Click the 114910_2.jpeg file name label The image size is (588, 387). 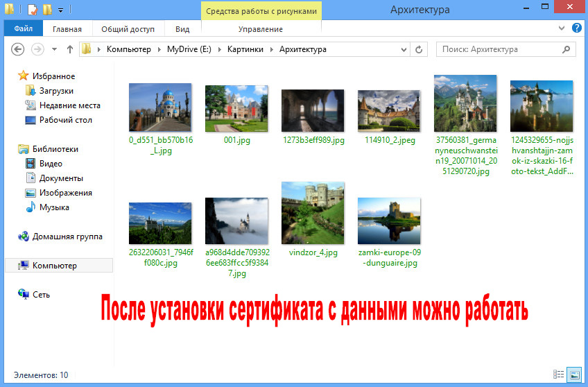click(390, 140)
